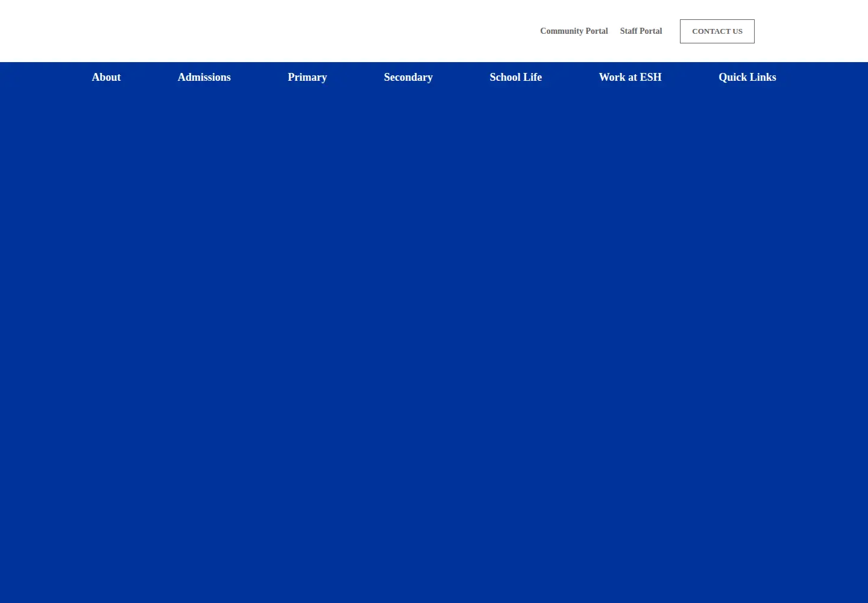Select School Life in navigation

coord(516,77)
